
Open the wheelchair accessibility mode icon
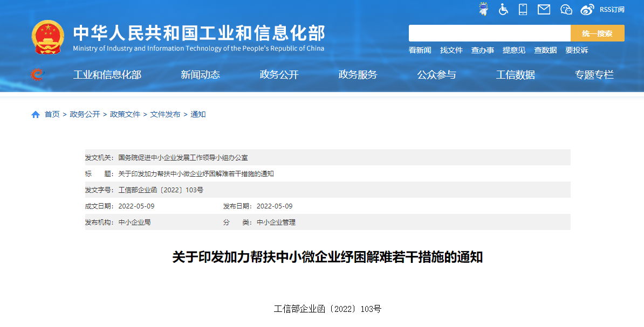coord(503,9)
